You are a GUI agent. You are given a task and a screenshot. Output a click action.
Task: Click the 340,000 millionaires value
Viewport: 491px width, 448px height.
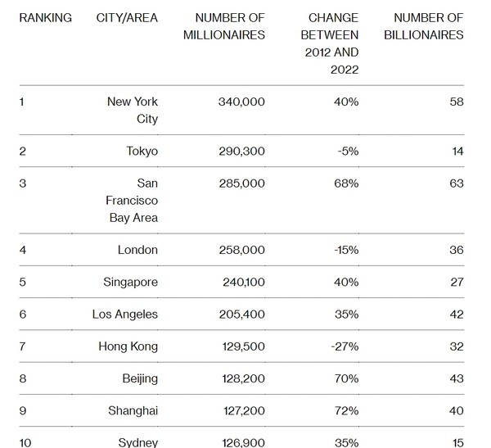coord(241,102)
